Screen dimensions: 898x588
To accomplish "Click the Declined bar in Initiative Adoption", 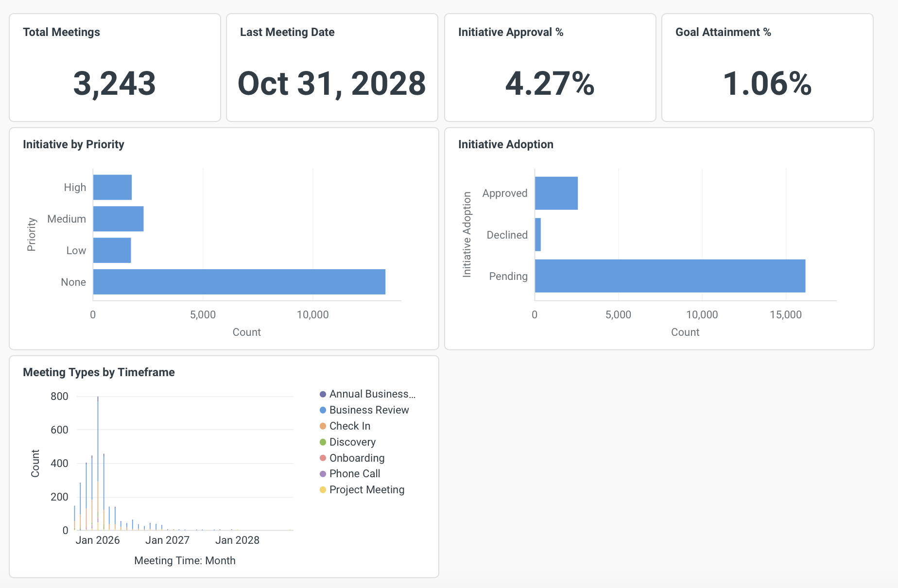I will pos(538,235).
